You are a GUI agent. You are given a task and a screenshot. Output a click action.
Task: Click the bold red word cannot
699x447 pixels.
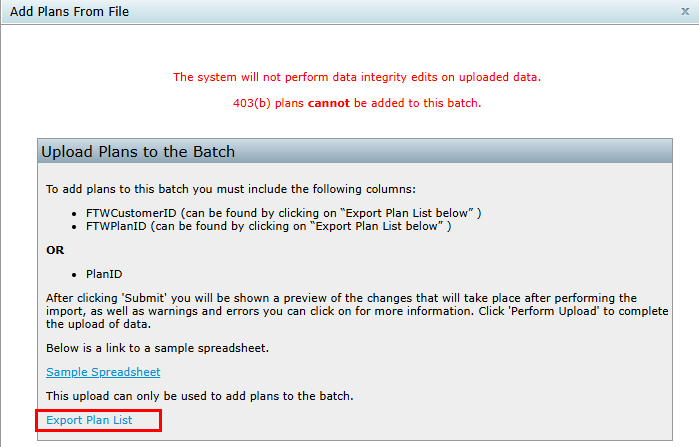pos(329,103)
